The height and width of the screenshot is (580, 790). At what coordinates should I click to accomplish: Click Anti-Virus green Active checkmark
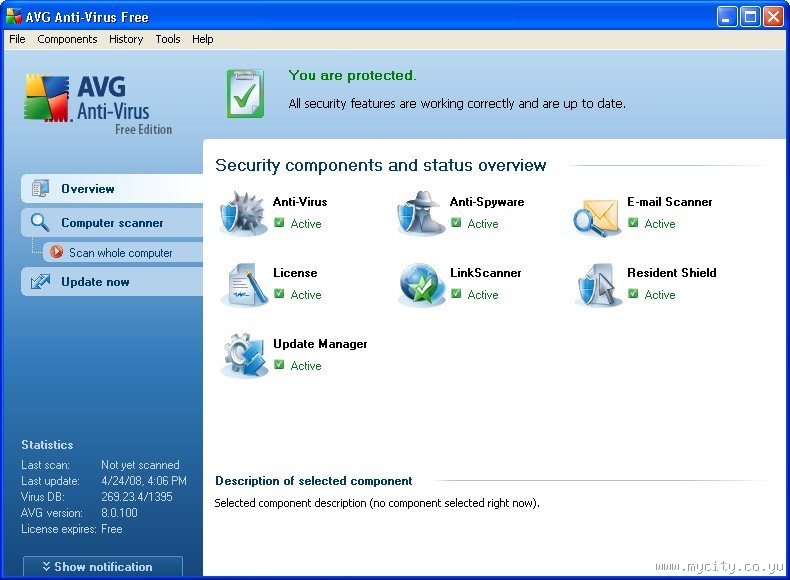coord(279,222)
